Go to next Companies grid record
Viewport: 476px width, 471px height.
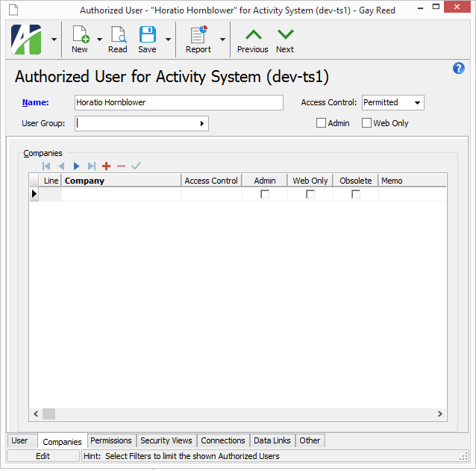pos(77,166)
